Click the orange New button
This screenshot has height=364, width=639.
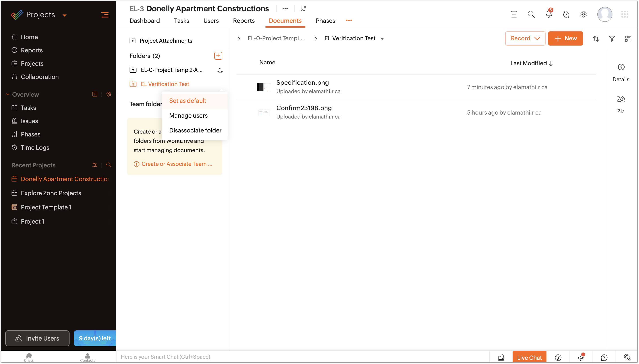click(565, 38)
